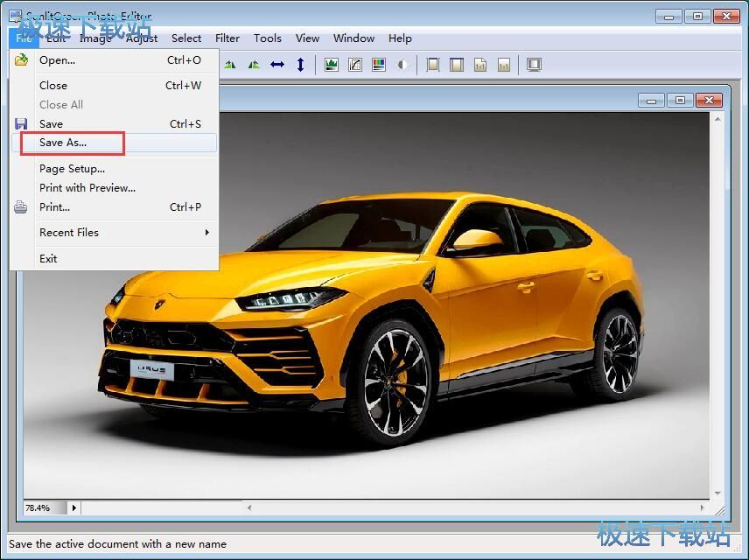Click fit-width zoom icon with top bar

point(457,65)
